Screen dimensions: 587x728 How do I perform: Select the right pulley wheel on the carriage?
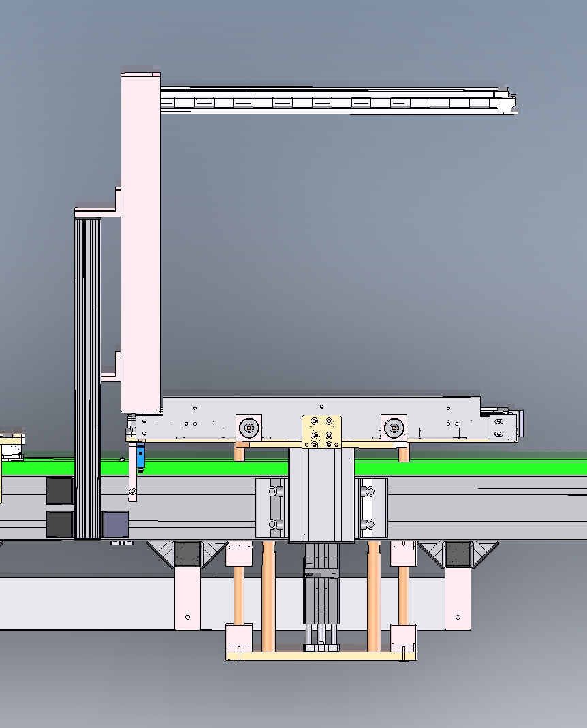[x=394, y=427]
